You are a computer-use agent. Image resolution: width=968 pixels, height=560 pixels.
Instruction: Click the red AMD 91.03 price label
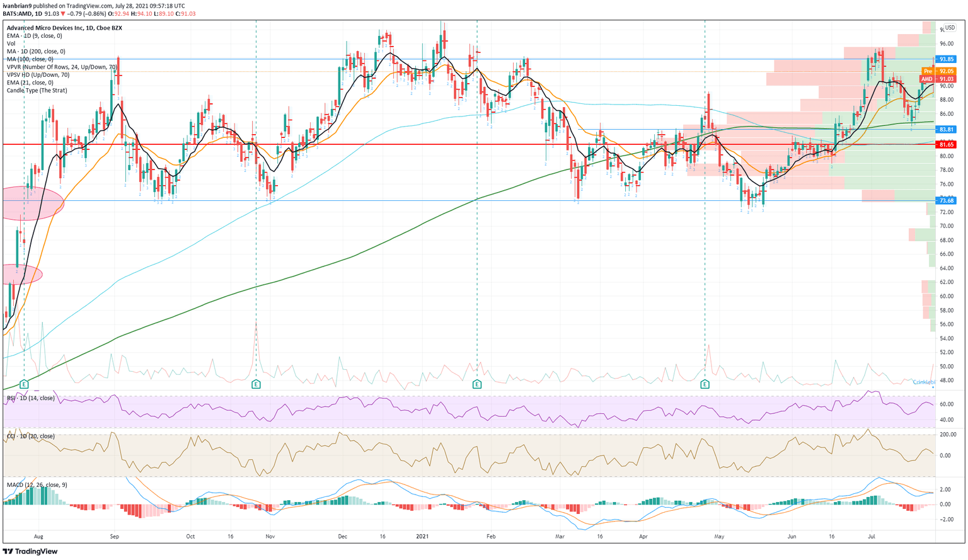pos(939,79)
